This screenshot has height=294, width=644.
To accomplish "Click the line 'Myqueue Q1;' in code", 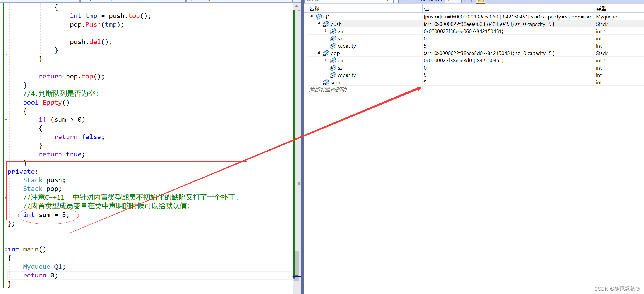I will (x=44, y=267).
